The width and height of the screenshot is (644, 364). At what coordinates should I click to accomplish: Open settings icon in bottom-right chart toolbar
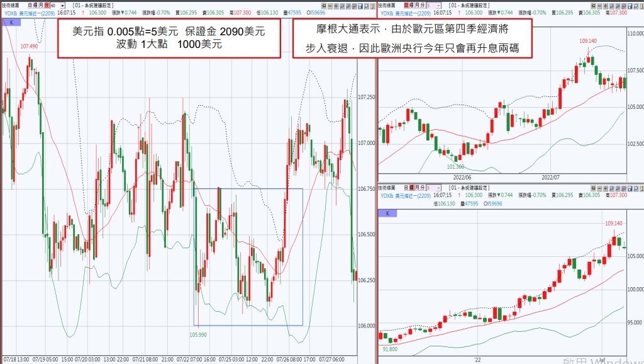coord(624,188)
